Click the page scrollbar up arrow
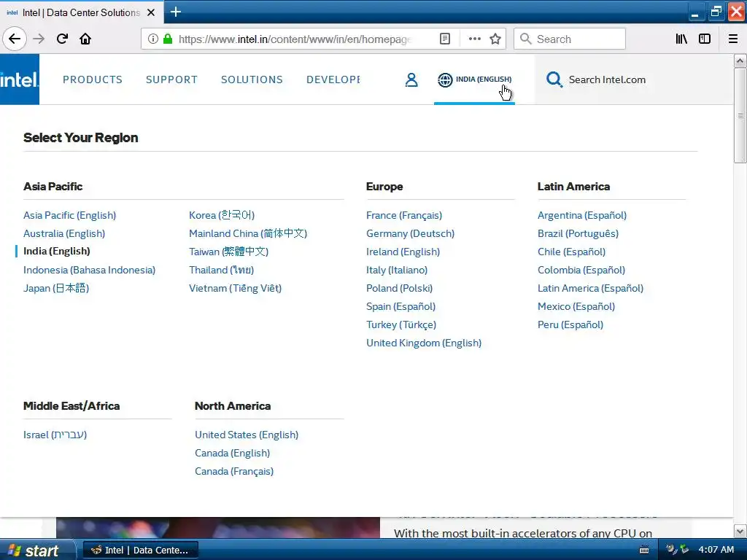The width and height of the screenshot is (747, 560). point(740,61)
